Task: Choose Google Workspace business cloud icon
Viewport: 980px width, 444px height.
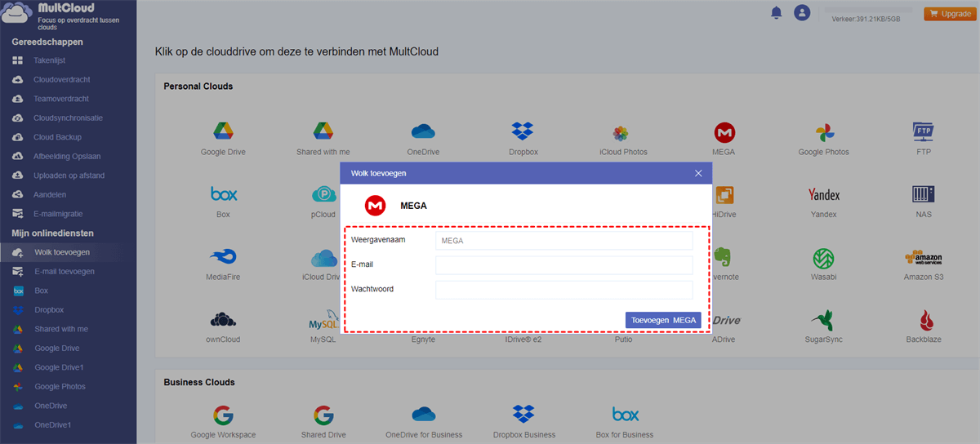Action: (223, 415)
